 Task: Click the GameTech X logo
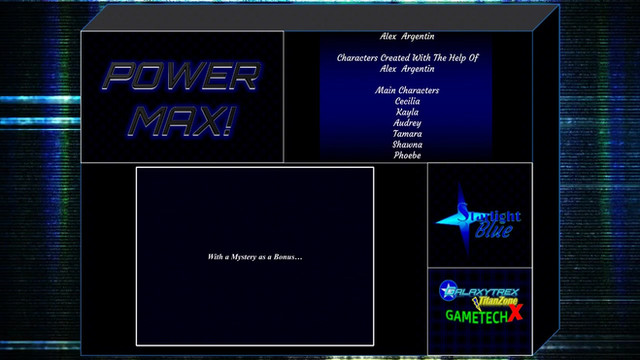click(484, 314)
